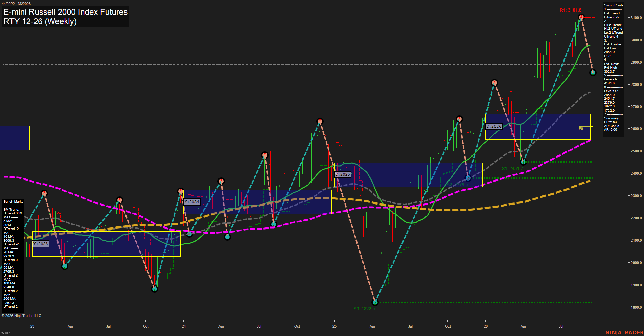Click the 1722.9 support level value
Viewport: 644px width, 336px height.
[x=609, y=111]
